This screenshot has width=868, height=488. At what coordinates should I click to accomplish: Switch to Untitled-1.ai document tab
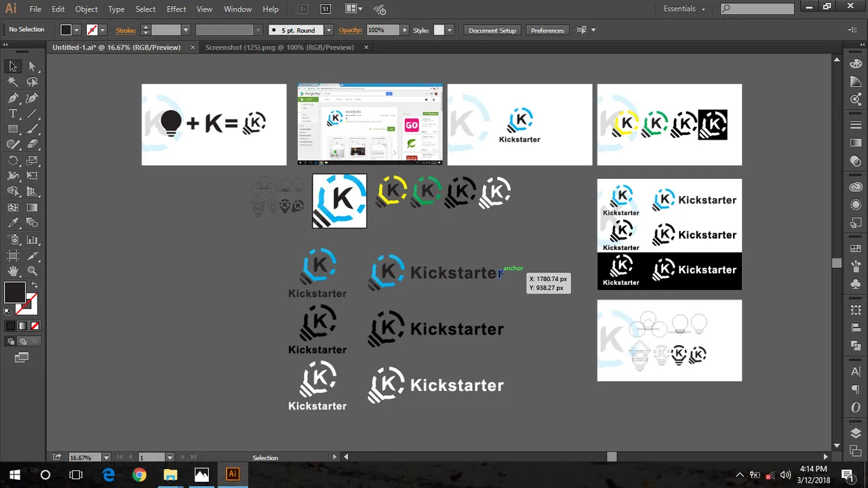(x=117, y=47)
